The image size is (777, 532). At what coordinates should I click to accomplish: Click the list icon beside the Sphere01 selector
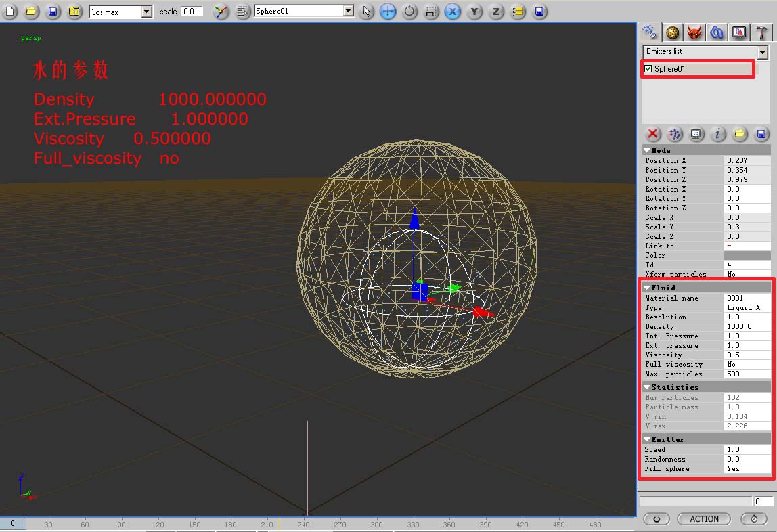242,11
